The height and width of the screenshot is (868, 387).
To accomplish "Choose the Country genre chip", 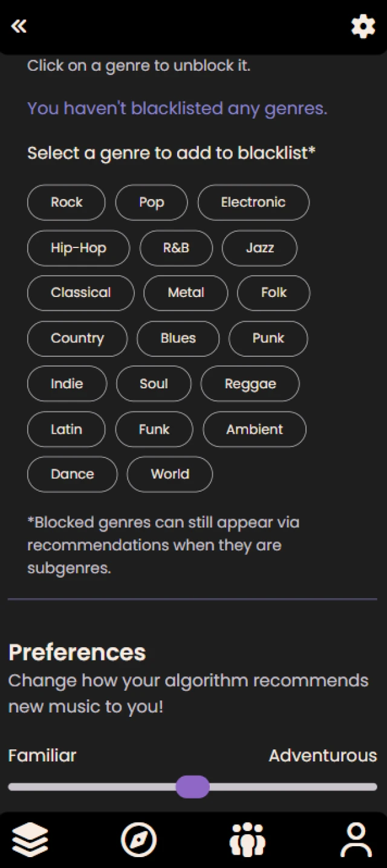I will pyautogui.click(x=77, y=339).
